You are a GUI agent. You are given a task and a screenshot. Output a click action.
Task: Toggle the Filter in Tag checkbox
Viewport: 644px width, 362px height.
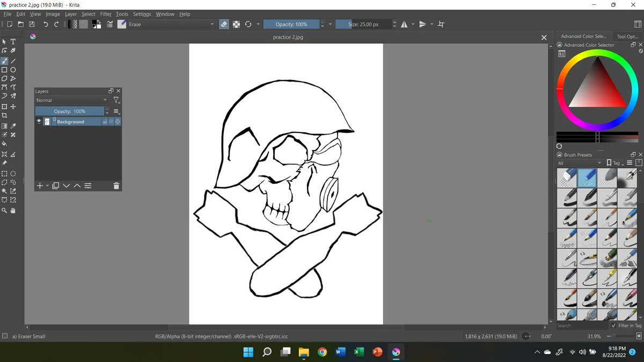coord(613,326)
